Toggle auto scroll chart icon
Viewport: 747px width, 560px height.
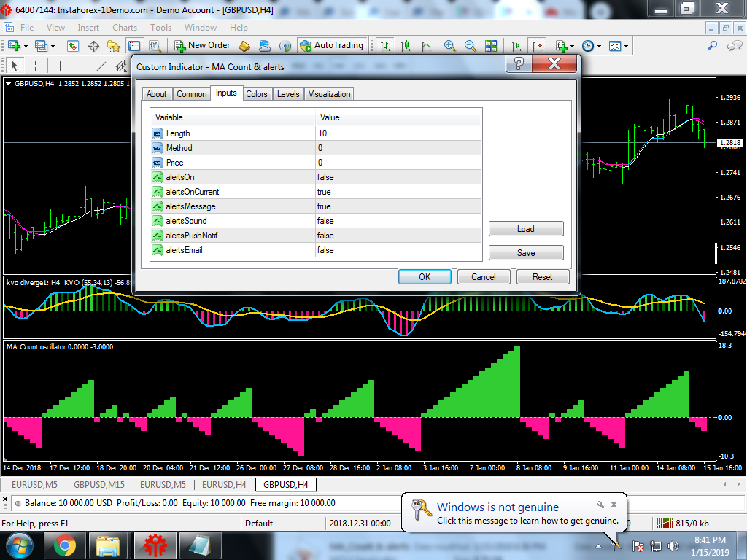[516, 46]
